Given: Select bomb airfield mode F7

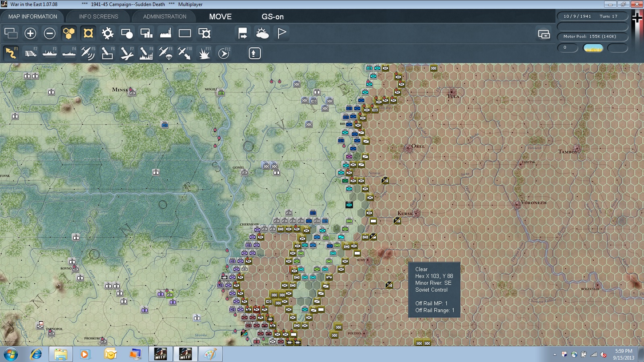Looking at the screenshot, I should [127, 53].
